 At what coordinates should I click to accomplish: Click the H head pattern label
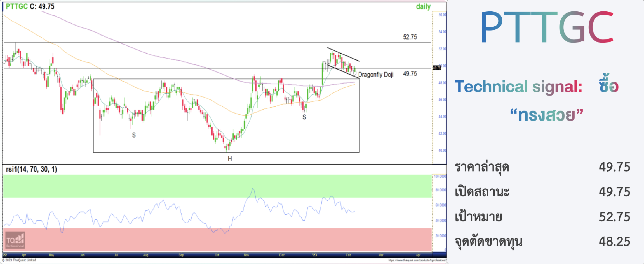click(230, 159)
